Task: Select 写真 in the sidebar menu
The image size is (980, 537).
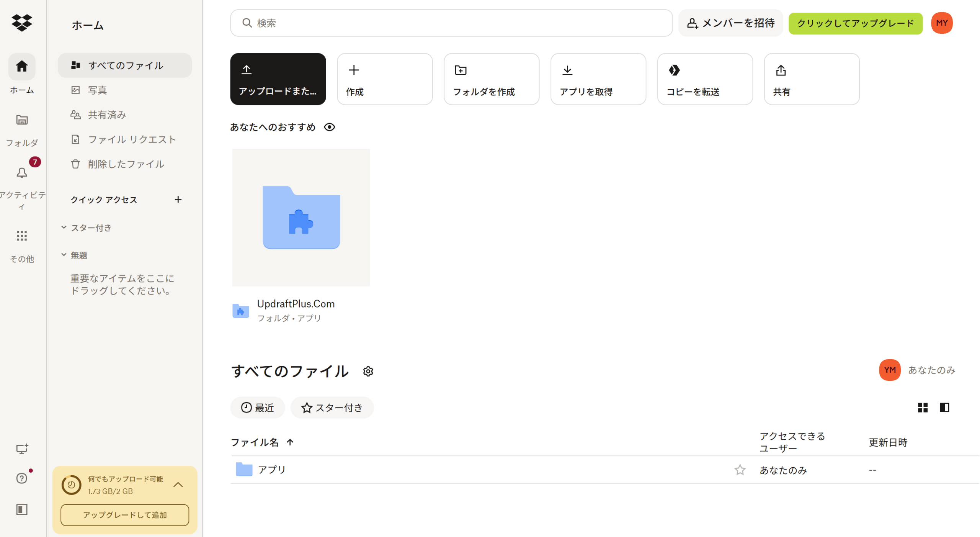Action: pyautogui.click(x=97, y=90)
